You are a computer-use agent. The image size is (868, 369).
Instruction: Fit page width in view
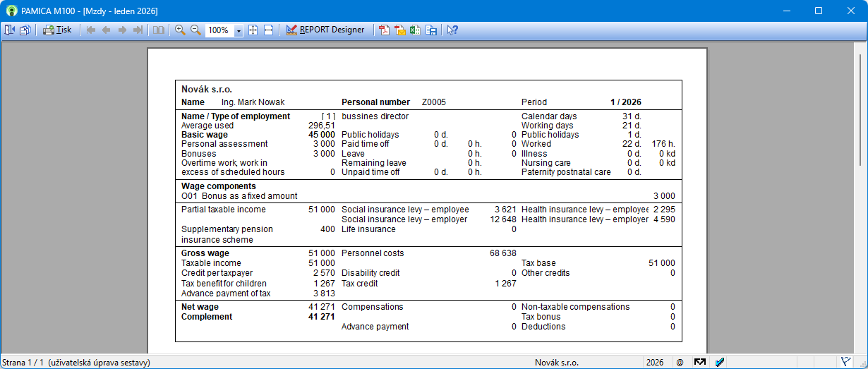pyautogui.click(x=268, y=30)
